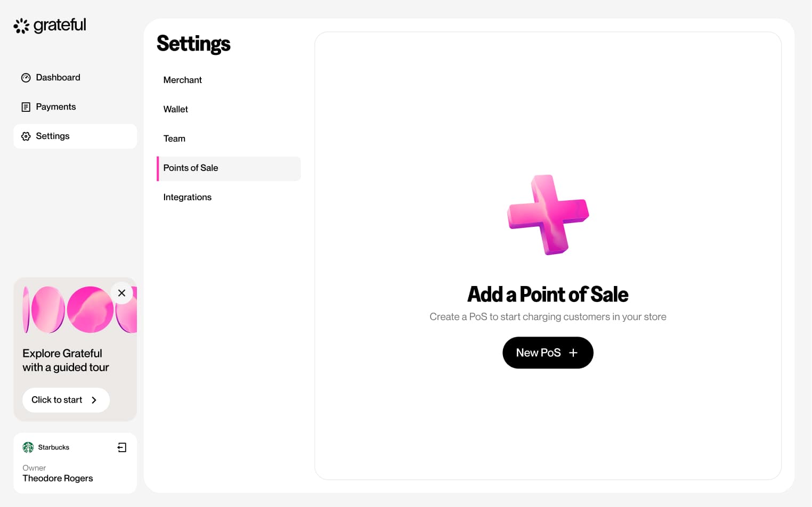The image size is (812, 507).
Task: Click the plus icon inside New PoS
Action: point(573,353)
